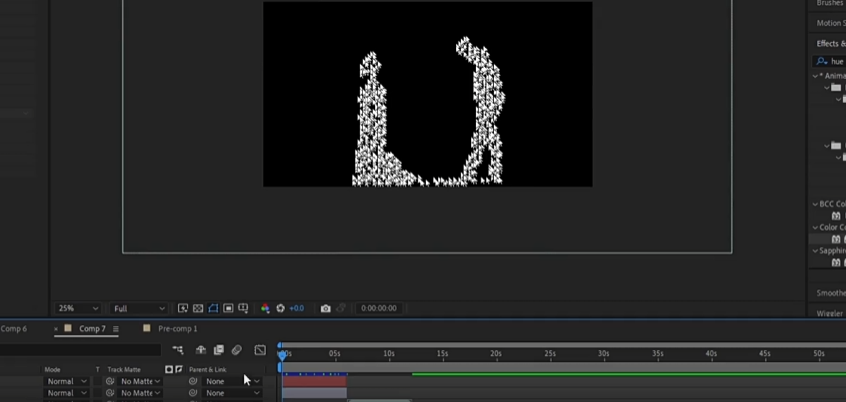Click the Region of Interest icon

pyautogui.click(x=229, y=309)
